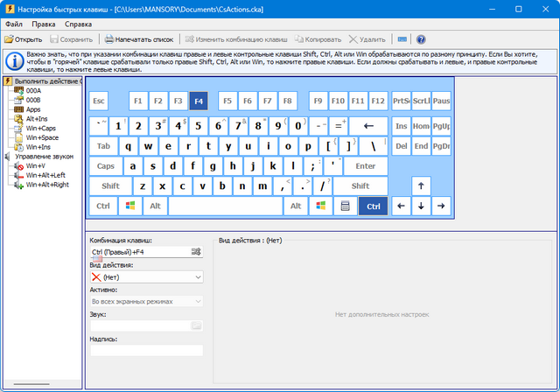The width and height of the screenshot is (560, 392).
Task: Click the key combination edit icon
Action: coord(196,252)
